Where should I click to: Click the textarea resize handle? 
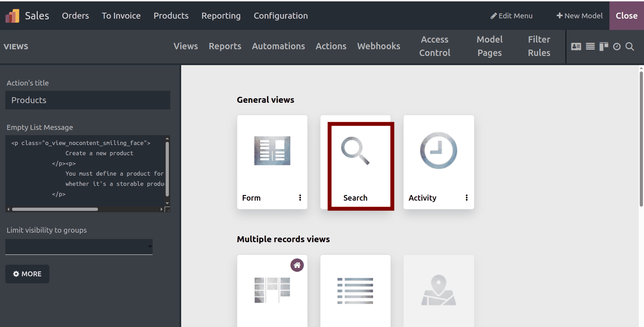tap(167, 209)
